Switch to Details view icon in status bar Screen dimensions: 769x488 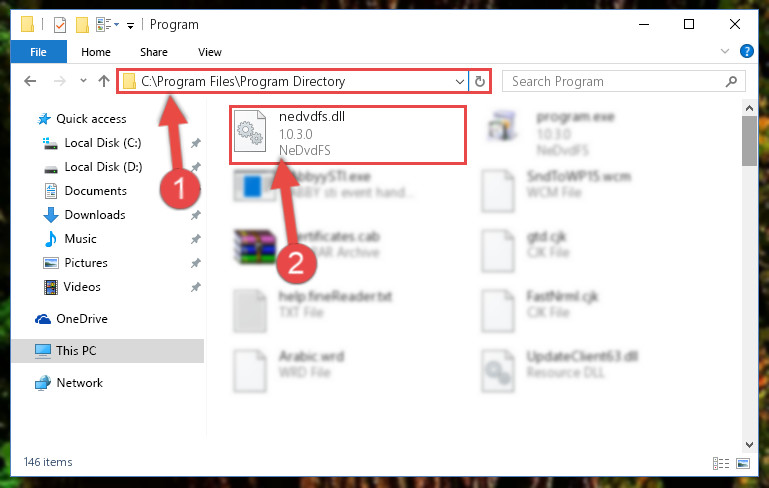[720, 463]
